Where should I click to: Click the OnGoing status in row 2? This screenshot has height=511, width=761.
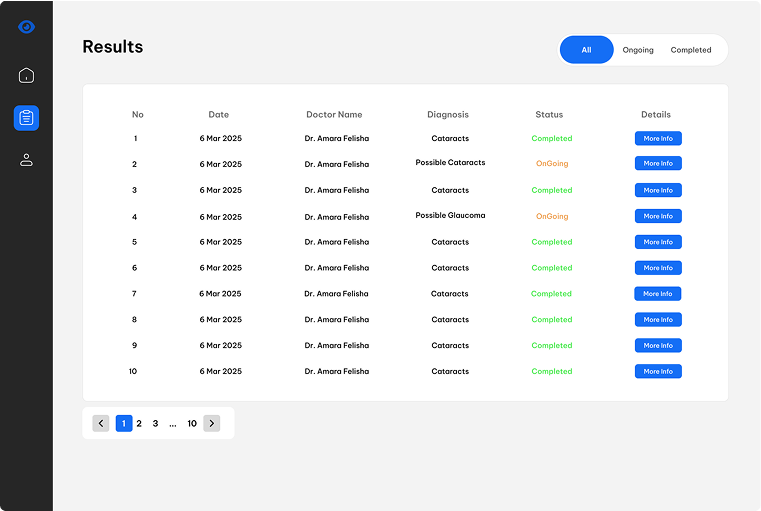pyautogui.click(x=552, y=164)
